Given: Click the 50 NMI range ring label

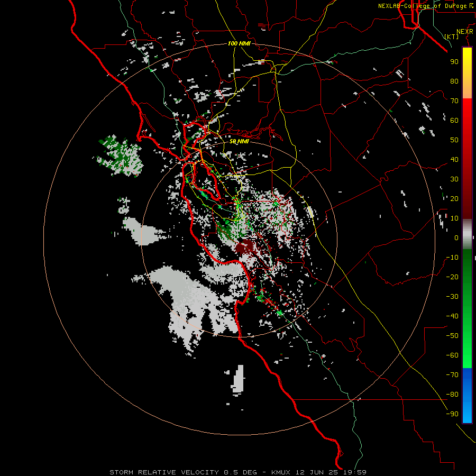Looking at the screenshot, I should 239,141.
